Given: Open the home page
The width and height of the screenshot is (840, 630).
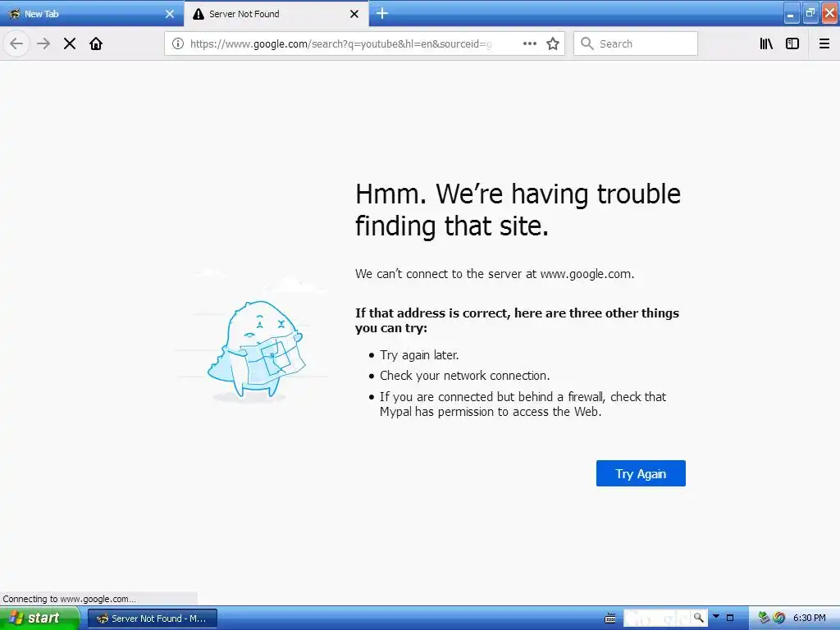Looking at the screenshot, I should (x=96, y=44).
